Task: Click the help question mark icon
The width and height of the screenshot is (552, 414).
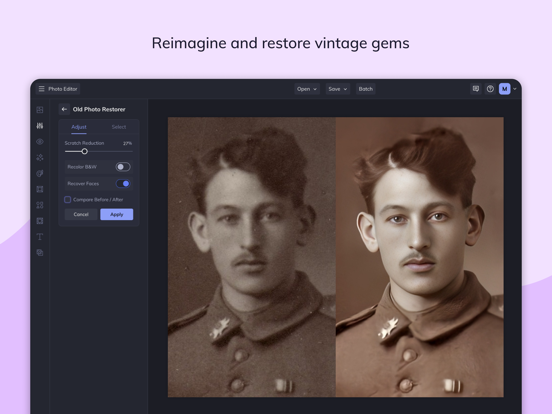Action: (x=490, y=89)
